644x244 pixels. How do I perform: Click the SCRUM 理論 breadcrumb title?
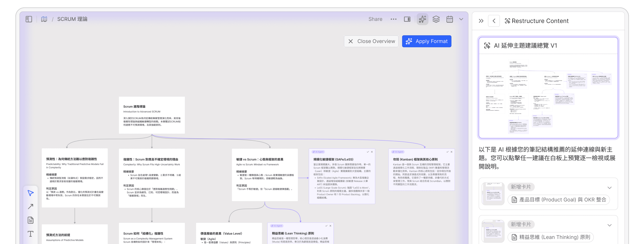(x=72, y=19)
